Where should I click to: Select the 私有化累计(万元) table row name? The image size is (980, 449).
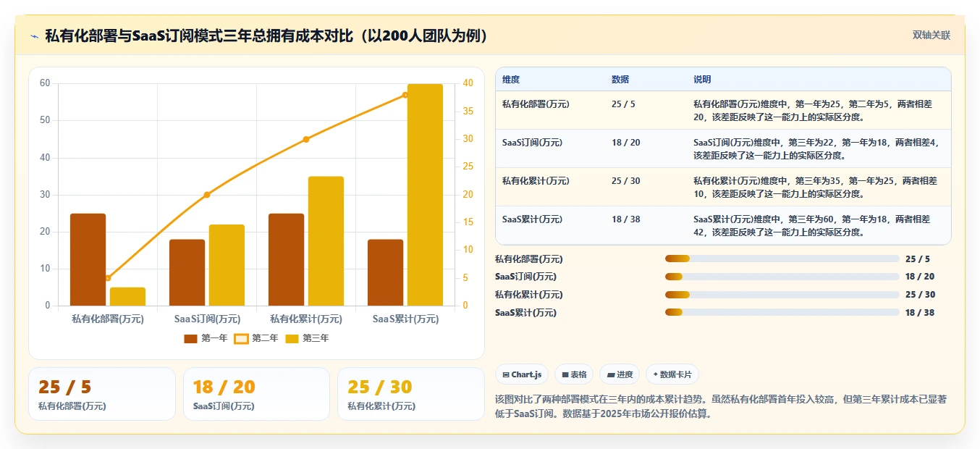536,181
